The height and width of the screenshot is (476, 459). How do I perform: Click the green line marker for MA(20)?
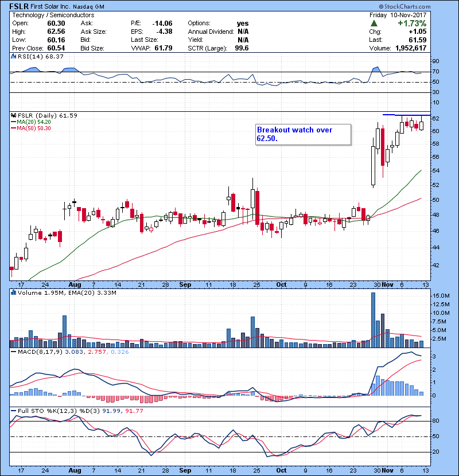tap(14, 122)
